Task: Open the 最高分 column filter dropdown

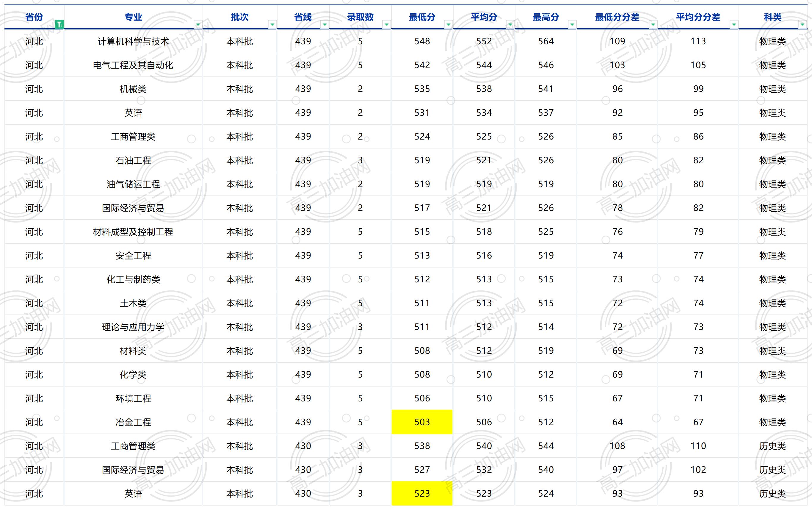Action: 572,24
